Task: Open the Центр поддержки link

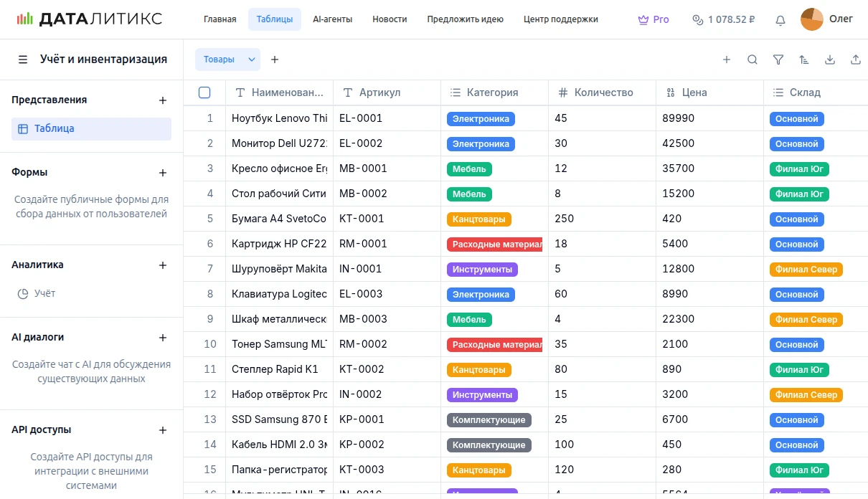Action: pyautogui.click(x=560, y=19)
